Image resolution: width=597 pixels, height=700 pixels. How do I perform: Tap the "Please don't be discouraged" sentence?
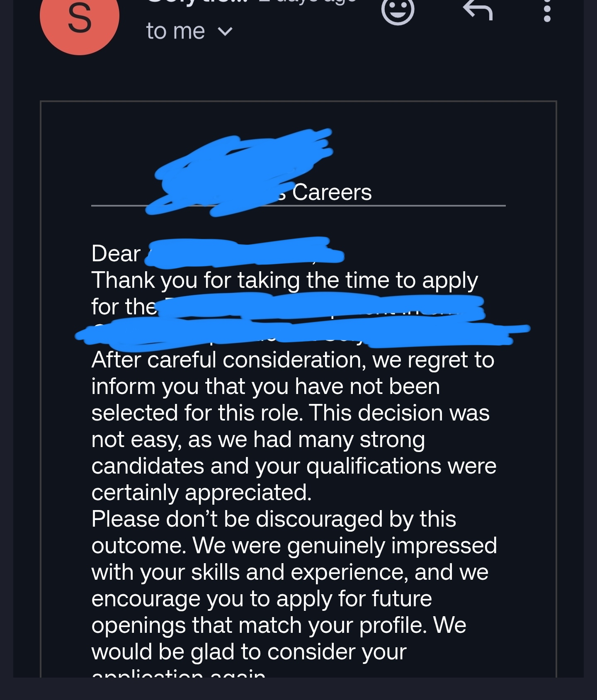[x=274, y=519]
